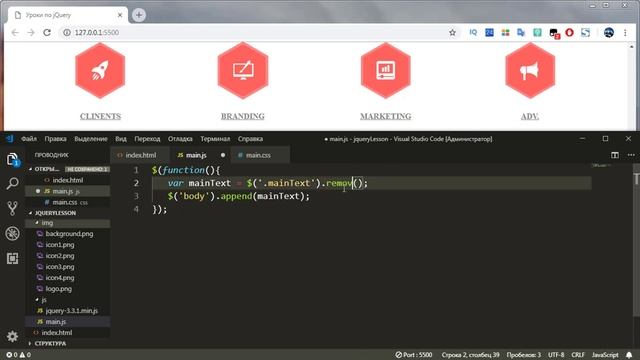This screenshot has height=360, width=640.
Task: Open the Справка menu
Action: [x=250, y=139]
